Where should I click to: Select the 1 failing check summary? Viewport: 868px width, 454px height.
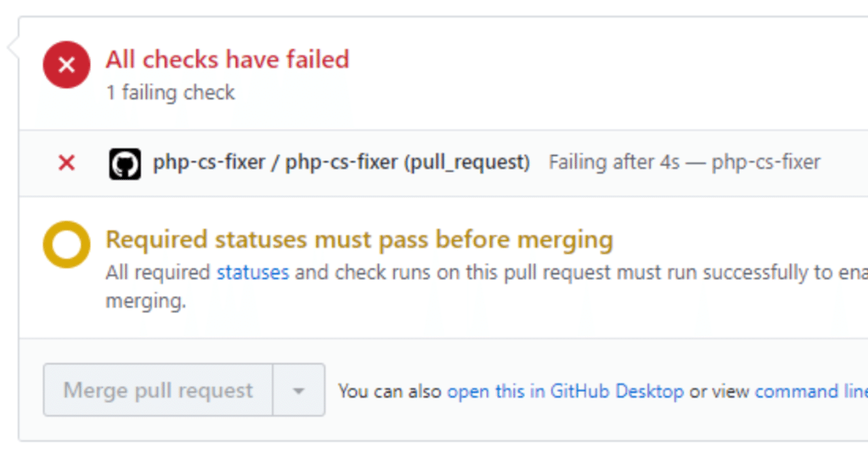(170, 92)
